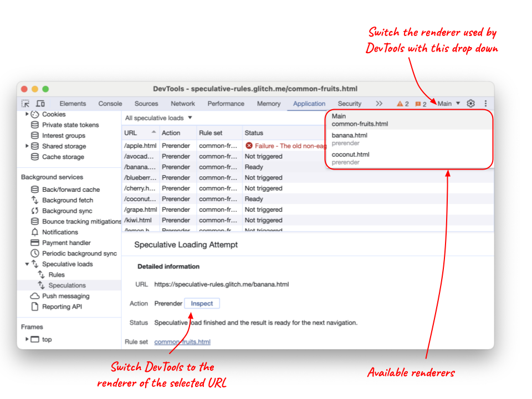Open the Notifications section in Background services
The image size is (532, 399).
click(60, 232)
